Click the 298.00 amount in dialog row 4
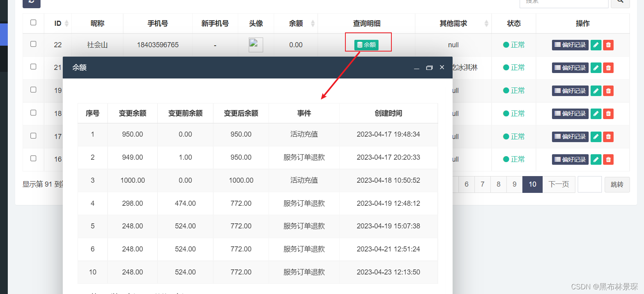Screen dimensions: 644x294 click(133, 203)
